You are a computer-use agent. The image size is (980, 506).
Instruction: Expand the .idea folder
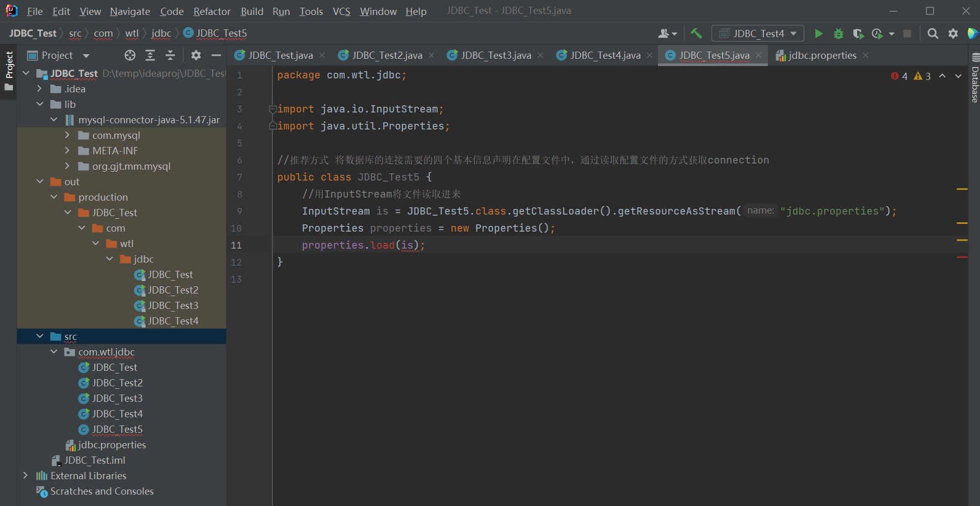(x=40, y=89)
